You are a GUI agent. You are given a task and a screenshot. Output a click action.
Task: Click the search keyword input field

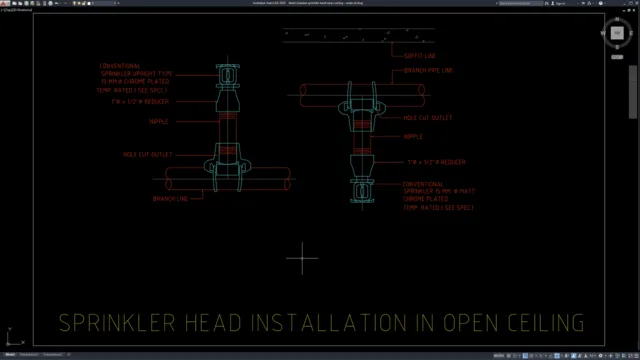pos(521,3)
